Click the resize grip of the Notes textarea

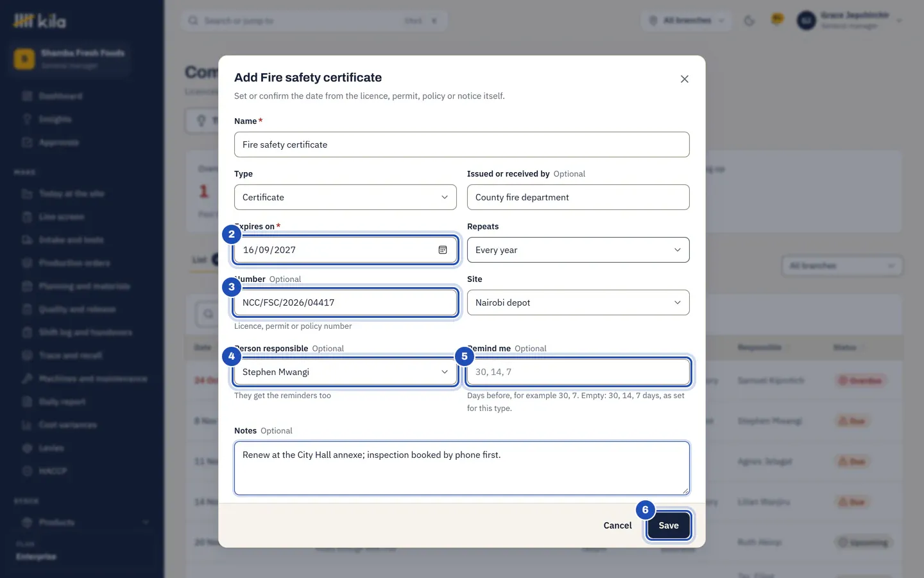[685, 491]
